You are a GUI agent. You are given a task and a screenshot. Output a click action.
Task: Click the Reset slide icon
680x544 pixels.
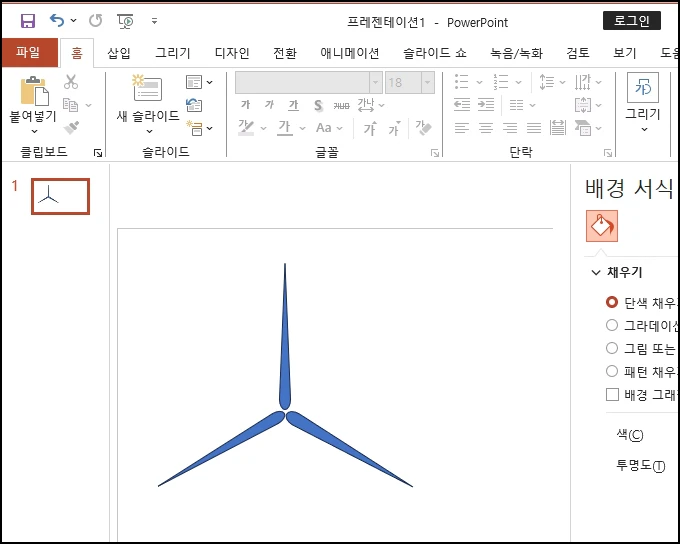pyautogui.click(x=194, y=105)
